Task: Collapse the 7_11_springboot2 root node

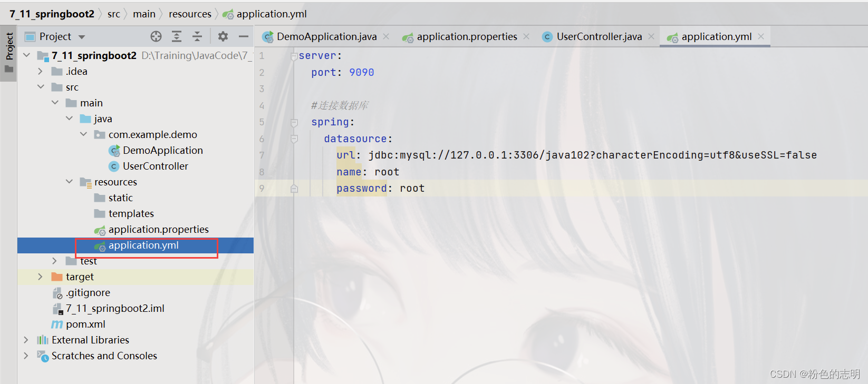Action: [26, 55]
